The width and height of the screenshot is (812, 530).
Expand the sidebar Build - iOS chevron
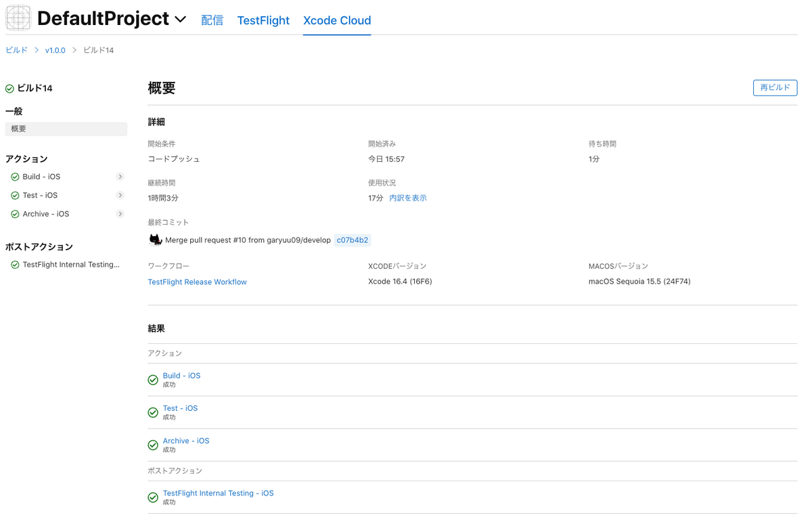[x=120, y=177]
